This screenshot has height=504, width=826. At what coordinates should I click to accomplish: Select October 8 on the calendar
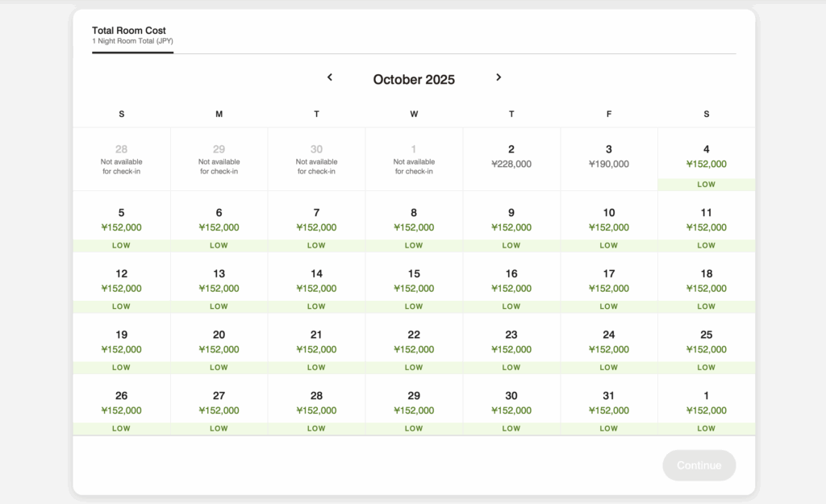click(414, 220)
